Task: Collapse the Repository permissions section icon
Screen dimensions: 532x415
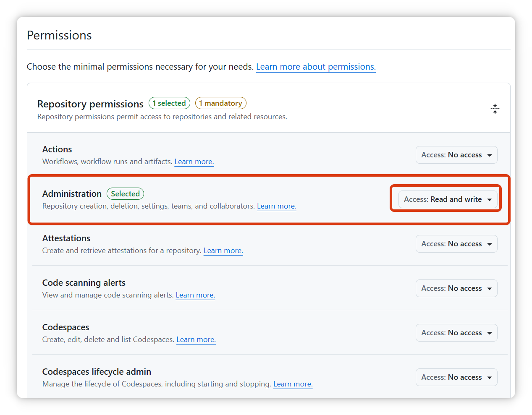Action: point(495,109)
